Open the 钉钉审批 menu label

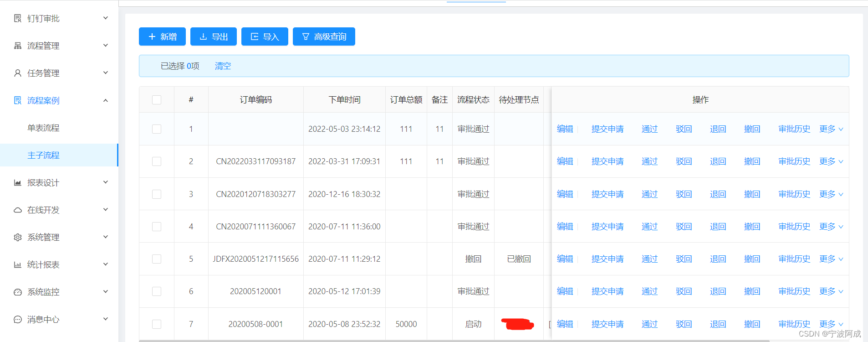[x=43, y=19]
